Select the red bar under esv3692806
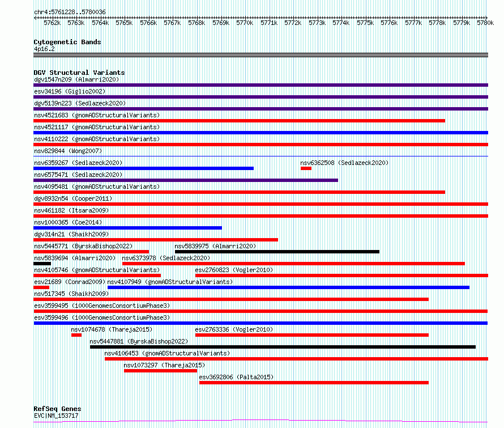 pyautogui.click(x=314, y=383)
